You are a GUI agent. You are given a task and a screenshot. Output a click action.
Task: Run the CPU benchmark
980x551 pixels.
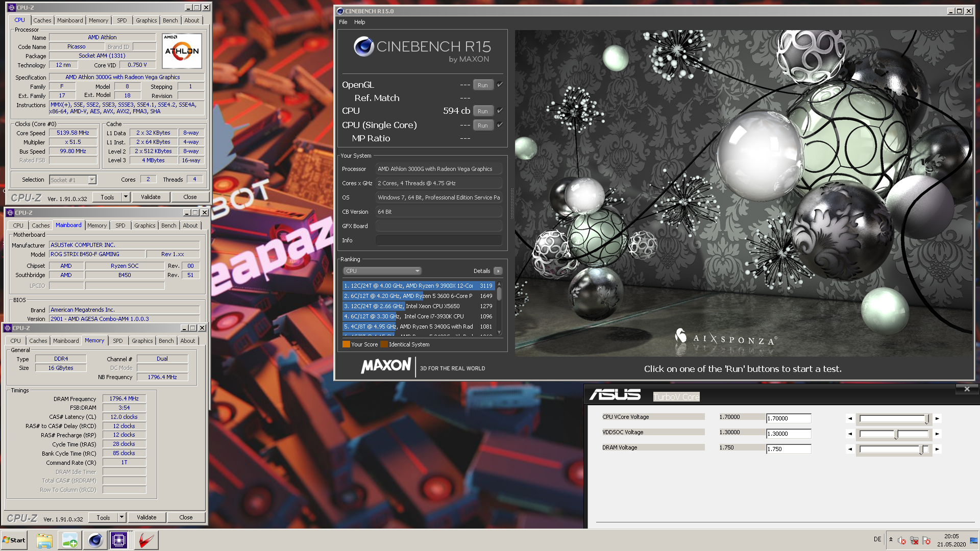pos(483,111)
